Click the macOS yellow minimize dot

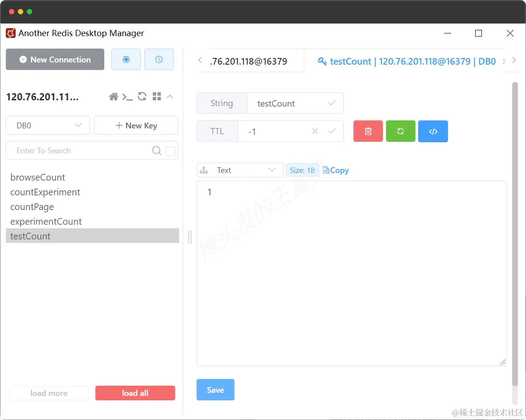coord(21,12)
